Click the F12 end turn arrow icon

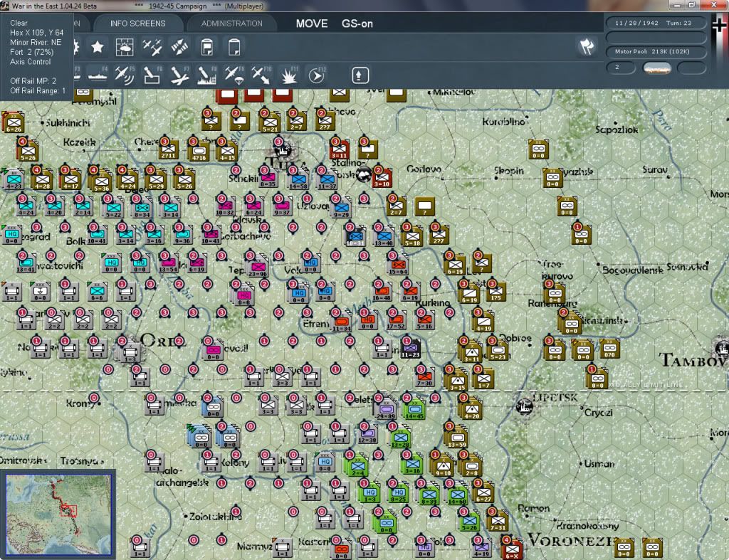click(316, 75)
